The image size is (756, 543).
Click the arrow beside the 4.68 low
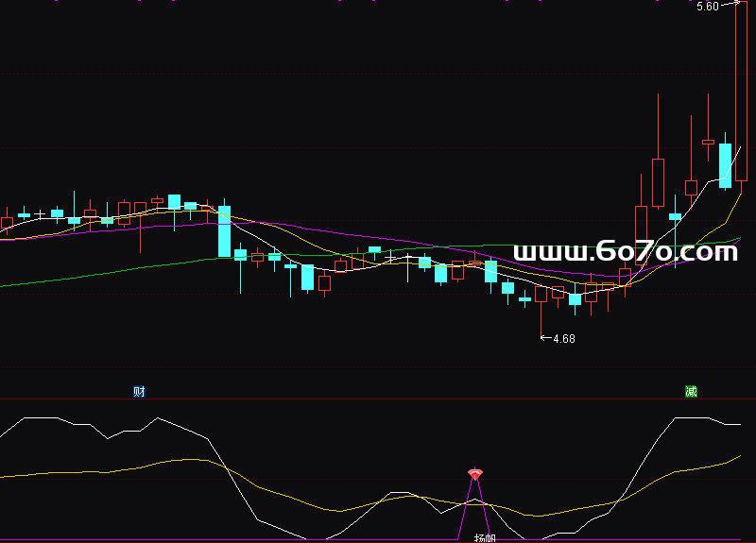[544, 338]
